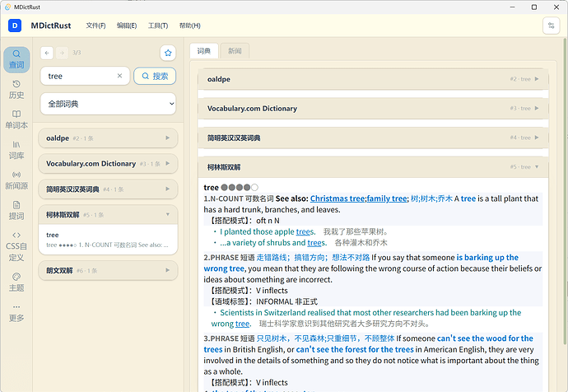Click the '我栽了那些苹果树。' translation text
This screenshot has width=568, height=392.
point(356,231)
